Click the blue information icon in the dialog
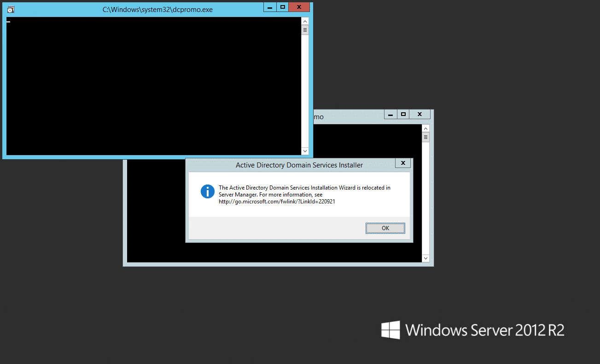 point(208,191)
